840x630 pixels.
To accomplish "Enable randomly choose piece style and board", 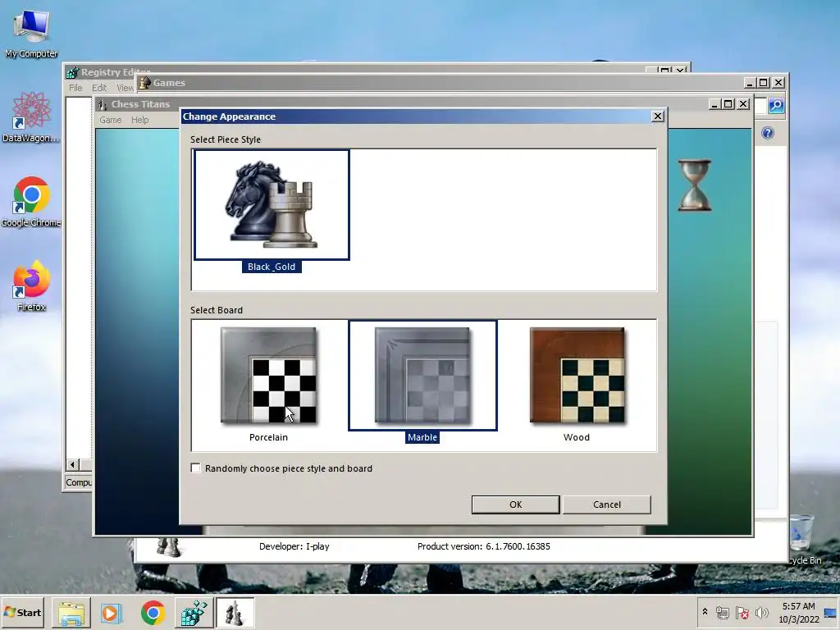I will click(x=196, y=468).
